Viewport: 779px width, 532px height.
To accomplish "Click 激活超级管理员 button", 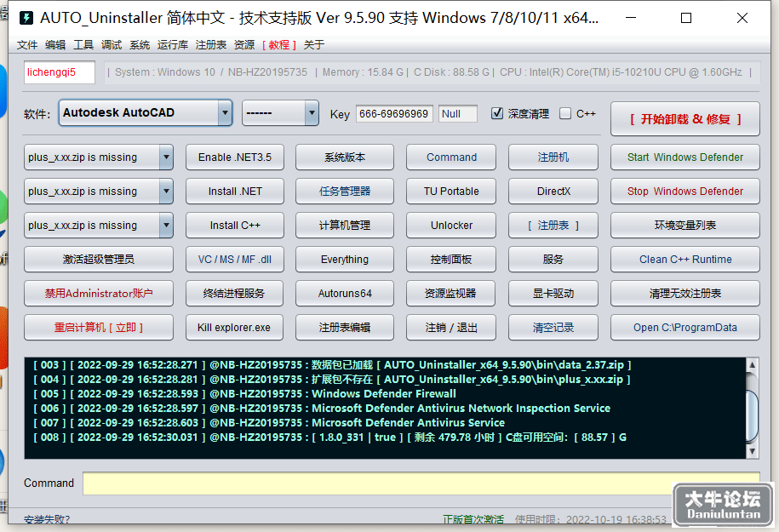I will tap(99, 260).
